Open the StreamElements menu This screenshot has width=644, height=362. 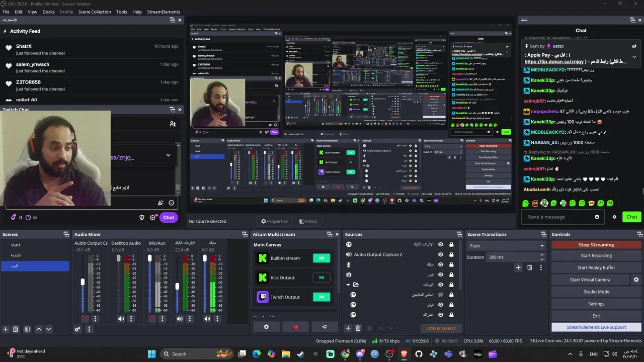164,12
